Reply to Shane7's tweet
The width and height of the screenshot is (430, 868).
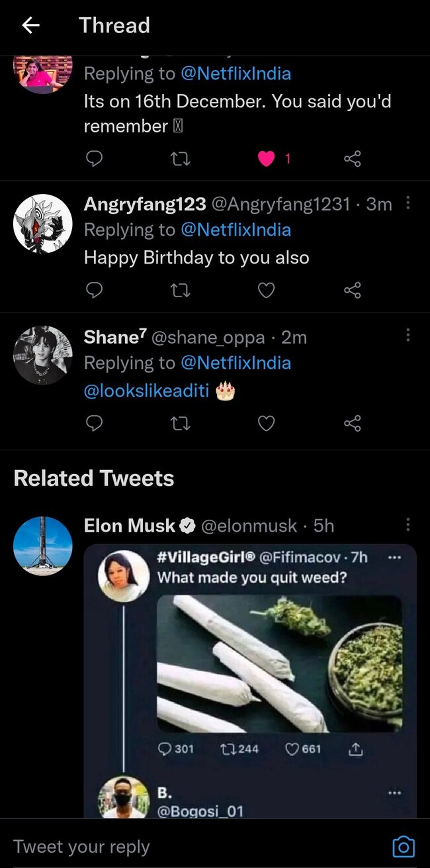tap(95, 423)
